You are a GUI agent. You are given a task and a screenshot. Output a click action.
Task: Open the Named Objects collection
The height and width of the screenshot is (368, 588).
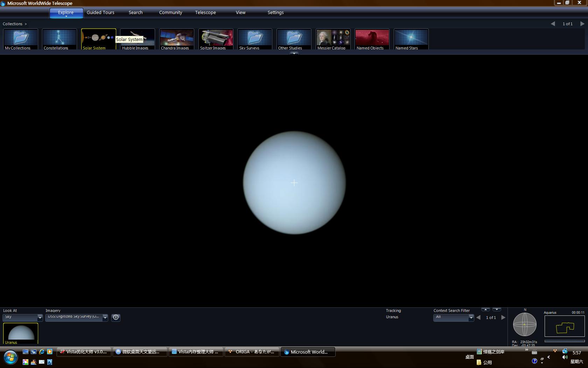click(x=372, y=39)
